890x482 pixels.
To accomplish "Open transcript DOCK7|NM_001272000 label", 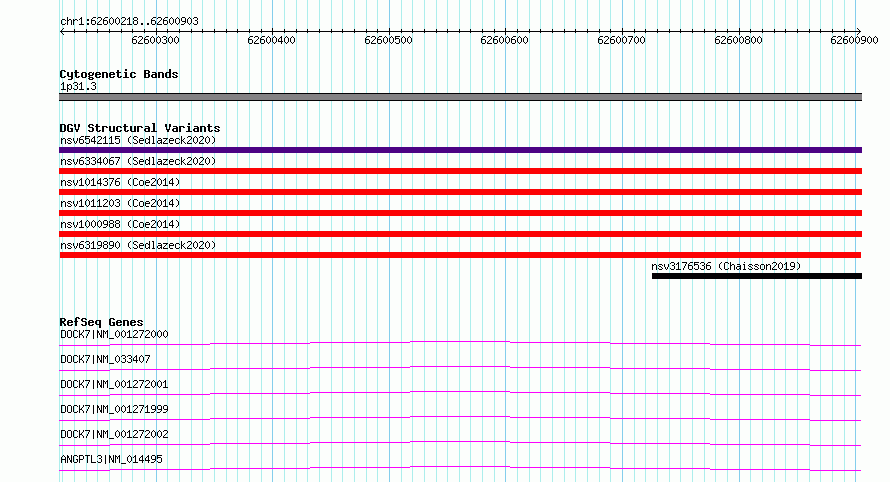I will point(114,334).
